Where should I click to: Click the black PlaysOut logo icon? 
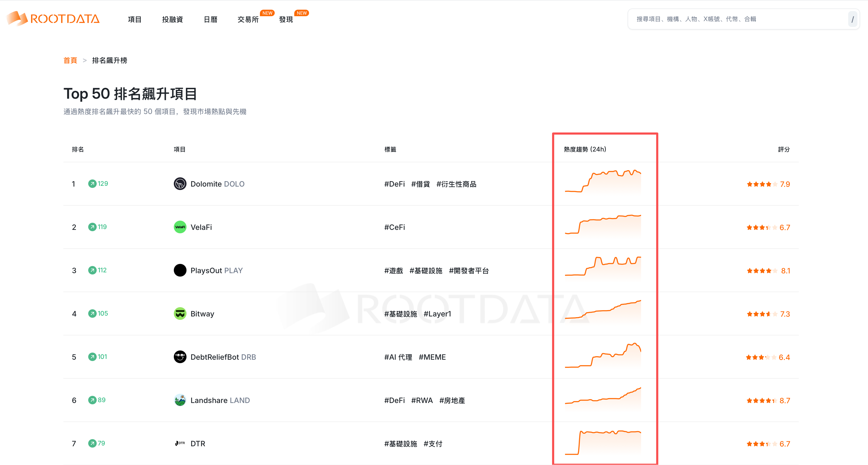(180, 271)
